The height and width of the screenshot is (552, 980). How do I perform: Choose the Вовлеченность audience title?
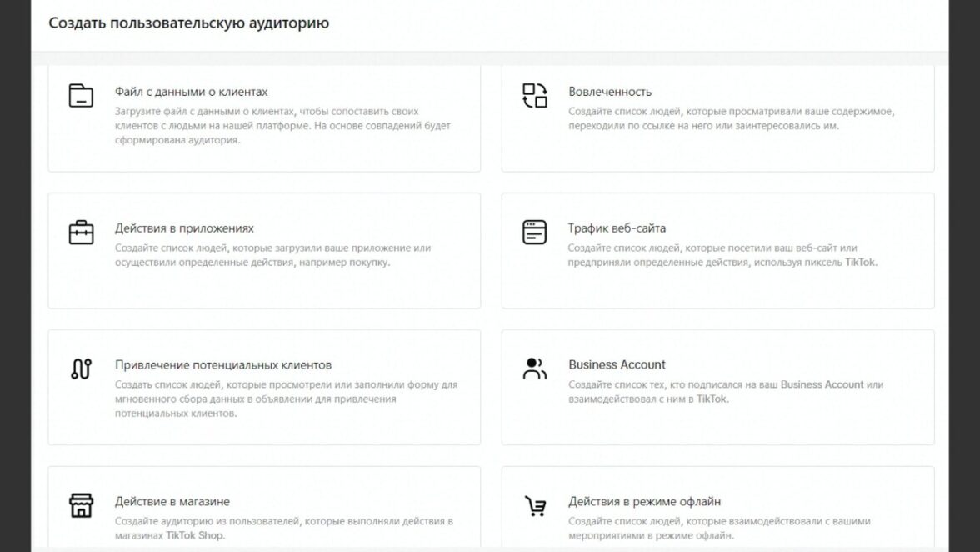tap(610, 92)
